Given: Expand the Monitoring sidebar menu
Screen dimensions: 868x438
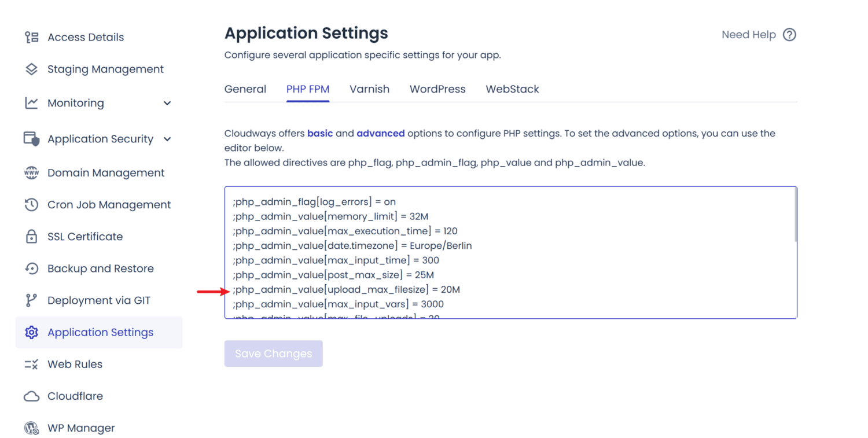Looking at the screenshot, I should [167, 102].
